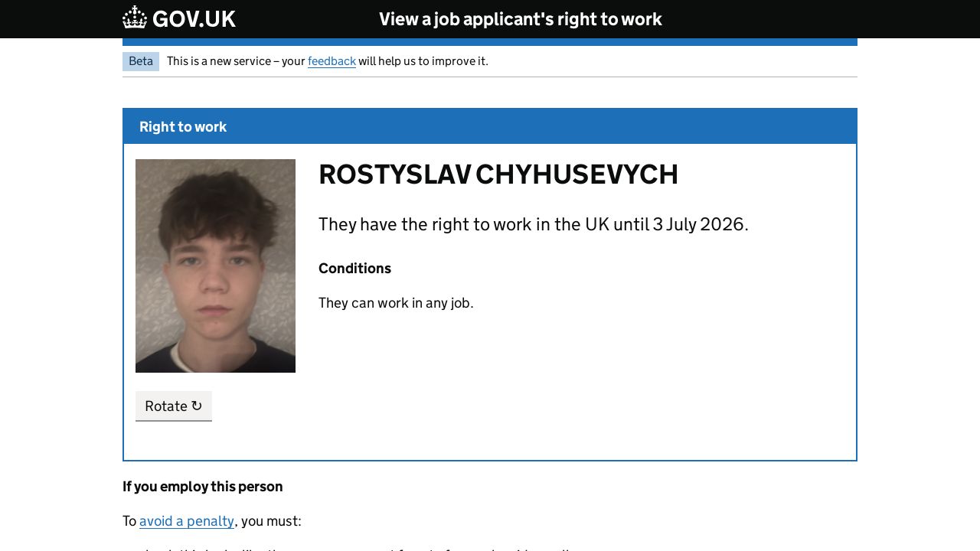The image size is (980, 551).
Task: Click the GOV.UK crown logo icon
Action: point(135,18)
